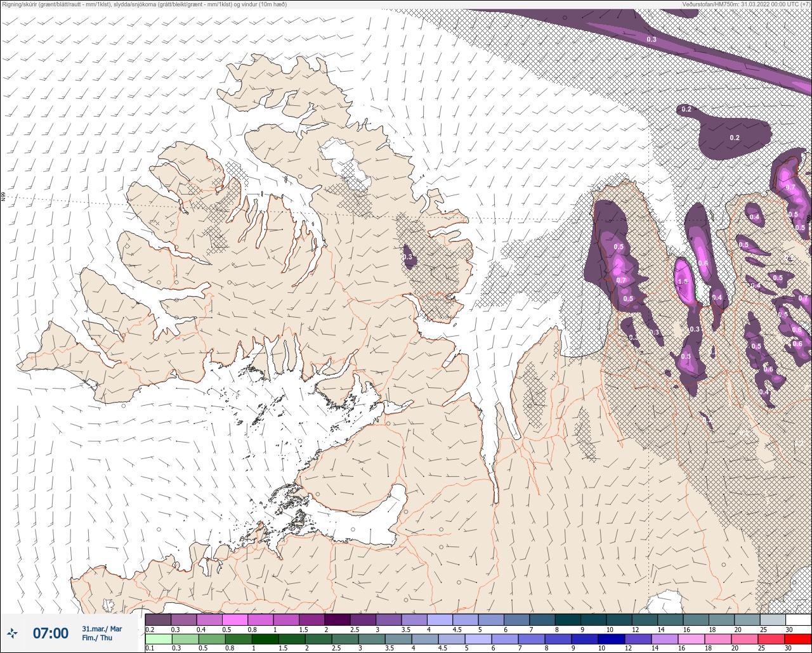
Task: Select upper legend swatch labeled 4.5
Action: (466, 619)
